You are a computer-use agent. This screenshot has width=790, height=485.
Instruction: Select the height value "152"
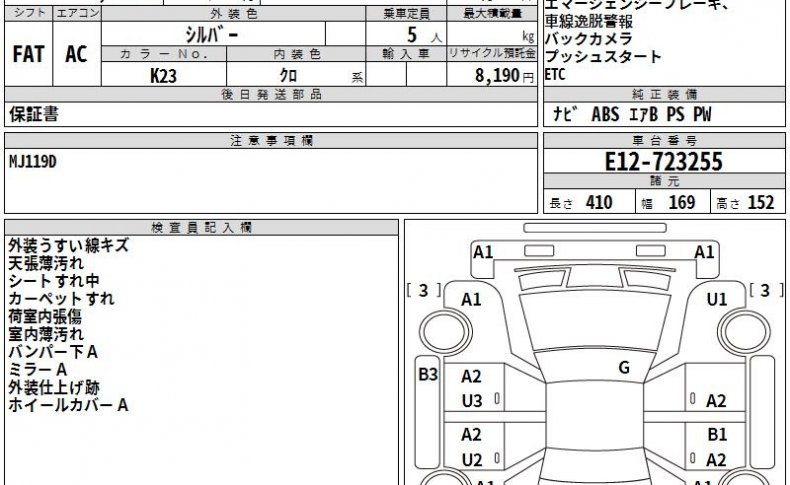tap(761, 202)
